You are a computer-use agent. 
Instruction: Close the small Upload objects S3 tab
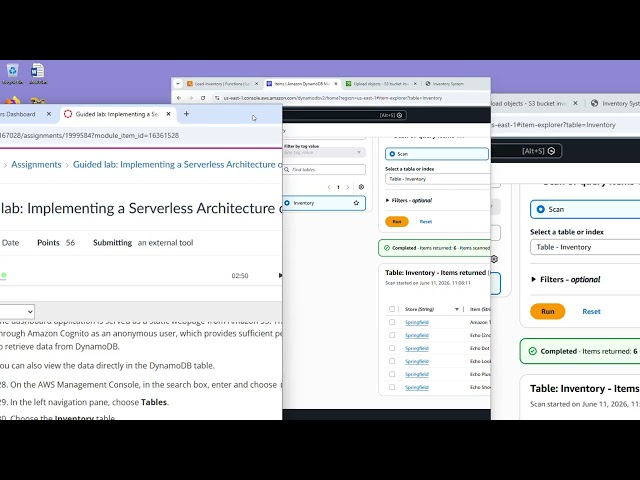(x=415, y=84)
